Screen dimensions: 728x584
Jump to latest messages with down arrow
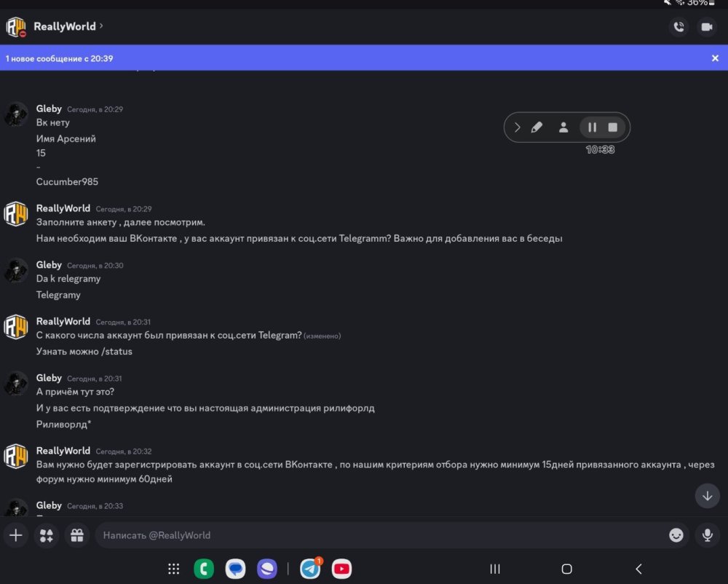pyautogui.click(x=707, y=496)
